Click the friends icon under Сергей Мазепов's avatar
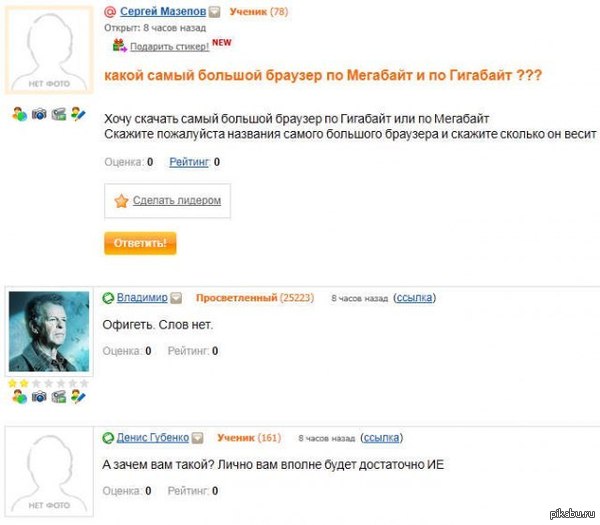This screenshot has width=600, height=525. click(x=18, y=115)
